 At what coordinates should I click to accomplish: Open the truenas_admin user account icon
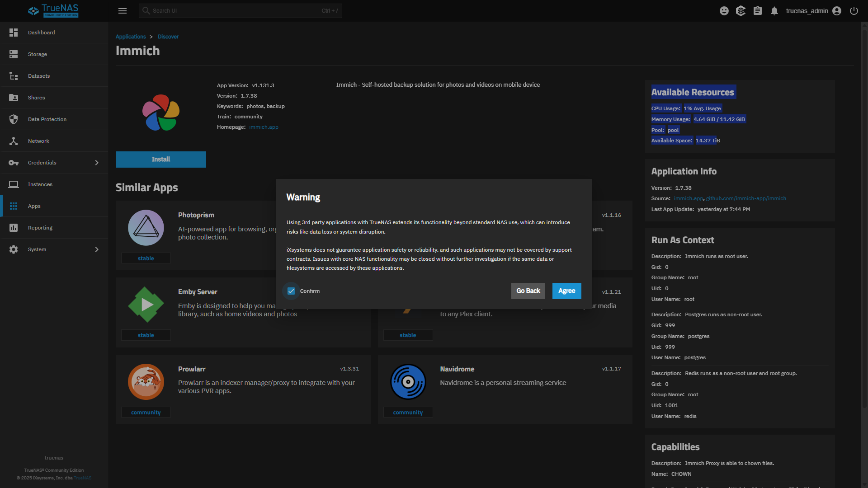pyautogui.click(x=837, y=11)
